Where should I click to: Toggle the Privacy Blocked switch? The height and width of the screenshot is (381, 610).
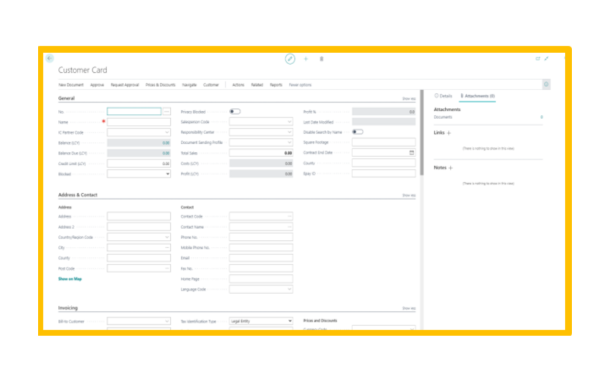(235, 112)
